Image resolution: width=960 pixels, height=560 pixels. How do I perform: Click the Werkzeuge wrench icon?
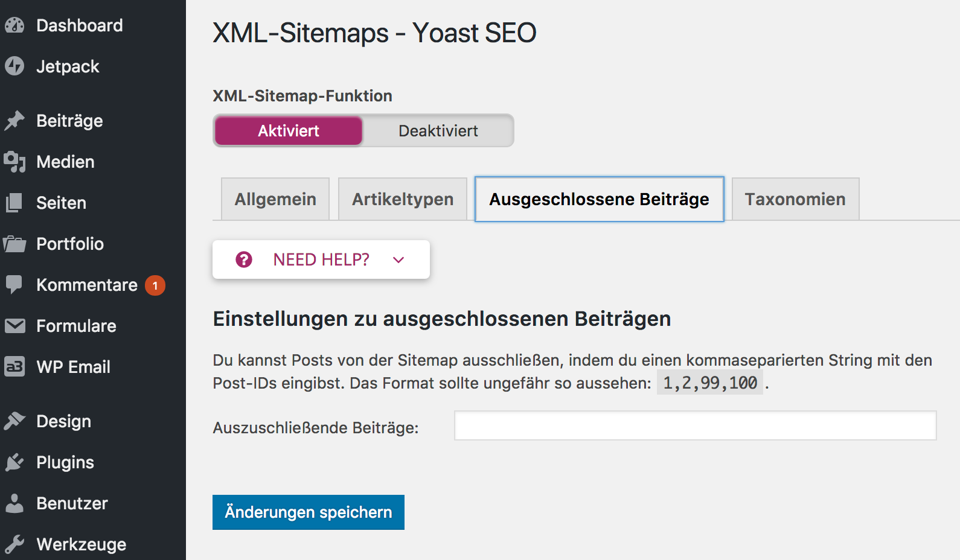(x=14, y=544)
